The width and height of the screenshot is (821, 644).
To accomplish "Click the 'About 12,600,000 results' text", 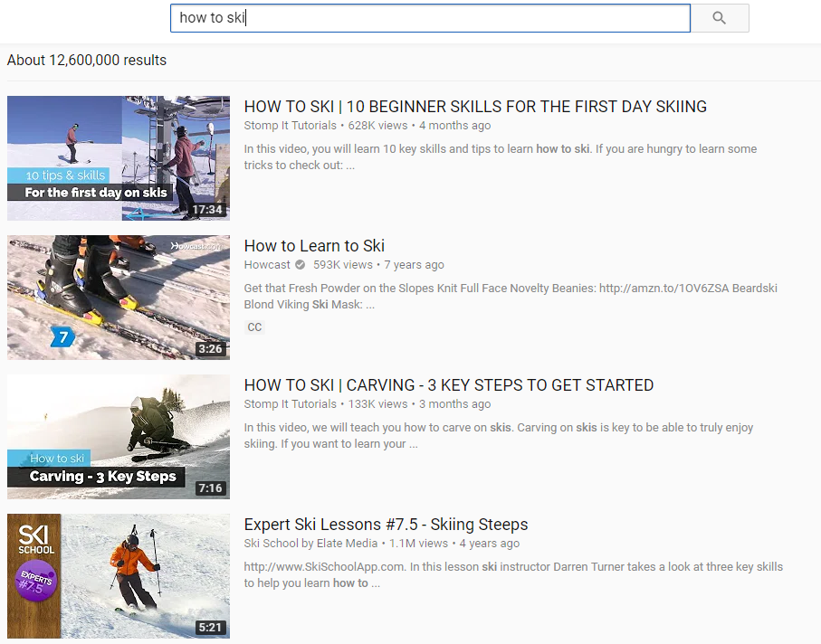I will click(86, 61).
